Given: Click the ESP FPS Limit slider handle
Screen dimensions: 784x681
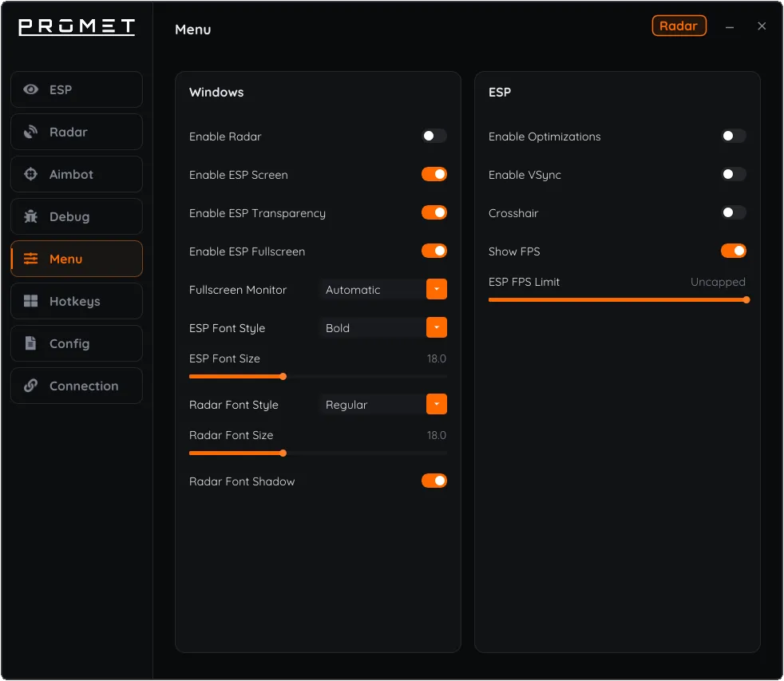Looking at the screenshot, I should 746,300.
